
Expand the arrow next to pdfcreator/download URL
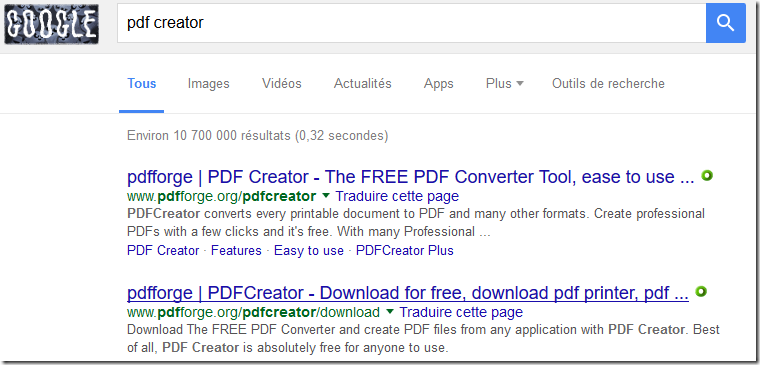click(390, 312)
